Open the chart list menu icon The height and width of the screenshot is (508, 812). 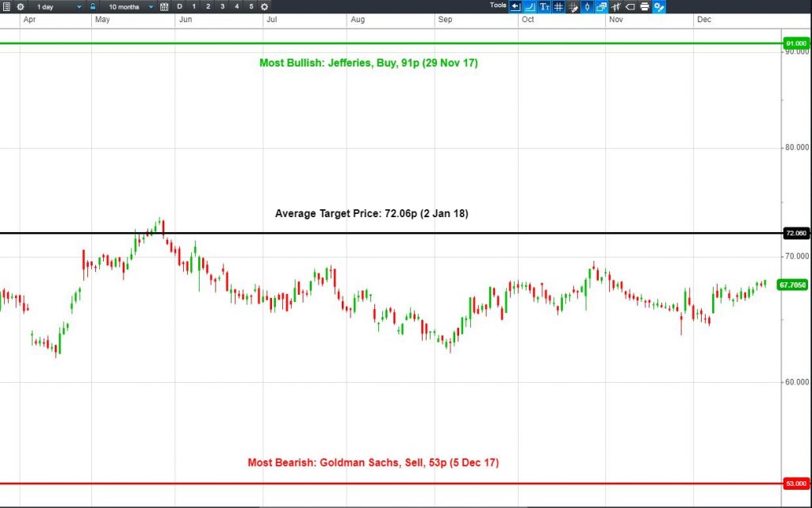[x=6, y=6]
